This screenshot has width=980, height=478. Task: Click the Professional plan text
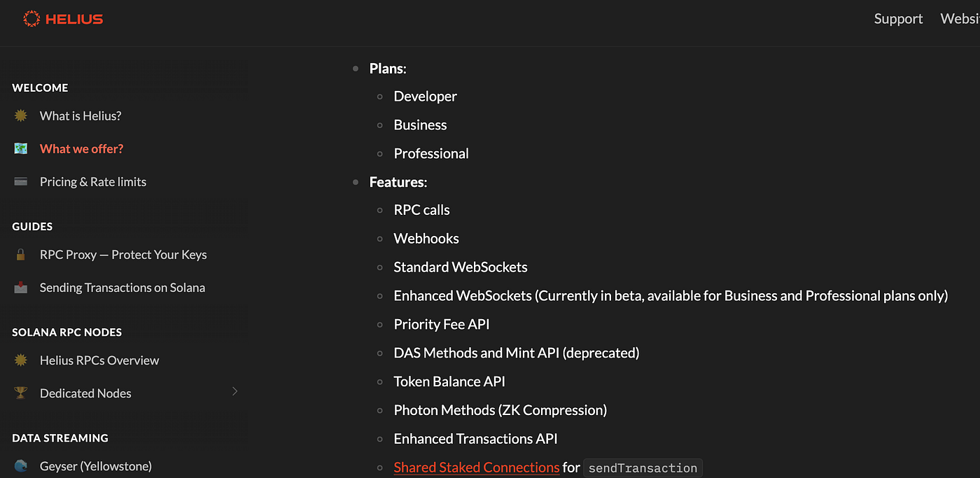point(431,154)
